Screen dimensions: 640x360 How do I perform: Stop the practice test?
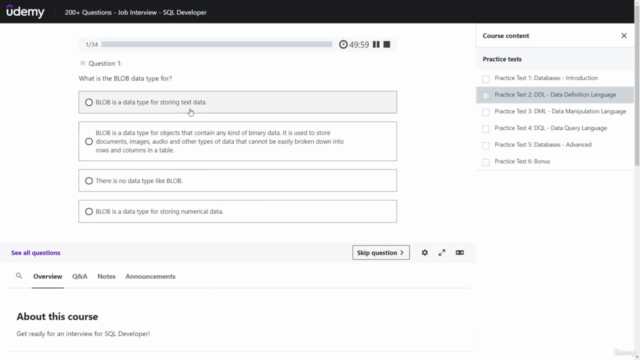[387, 44]
